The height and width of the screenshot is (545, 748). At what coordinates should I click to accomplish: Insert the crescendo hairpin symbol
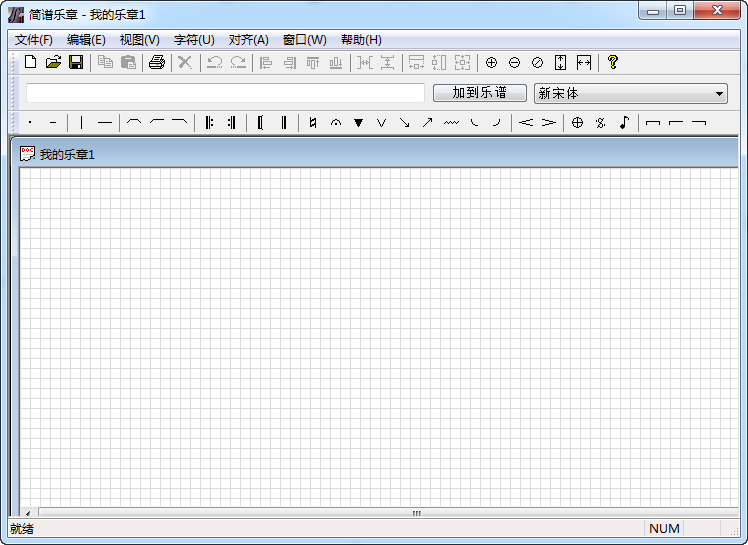[526, 123]
